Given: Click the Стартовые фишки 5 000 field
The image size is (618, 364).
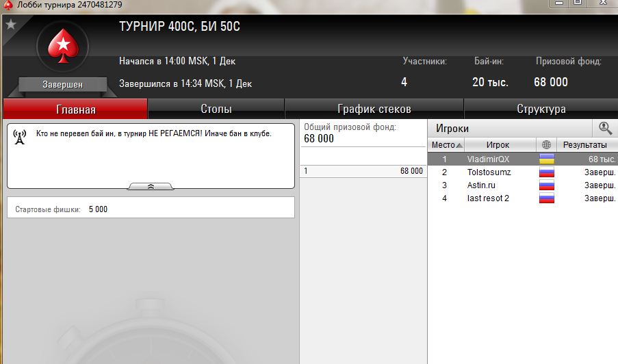Looking at the screenshot, I should click(x=151, y=207).
